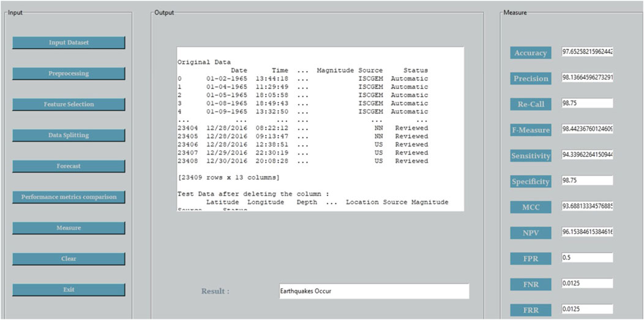Image resolution: width=644 pixels, height=320 pixels.
Task: Click the Status column header
Action: (x=416, y=70)
